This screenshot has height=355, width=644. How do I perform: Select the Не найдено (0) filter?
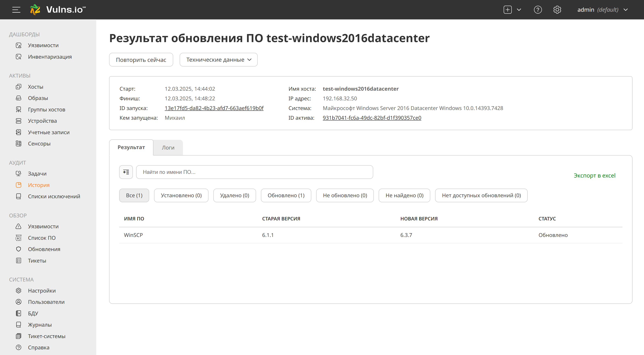click(x=404, y=195)
